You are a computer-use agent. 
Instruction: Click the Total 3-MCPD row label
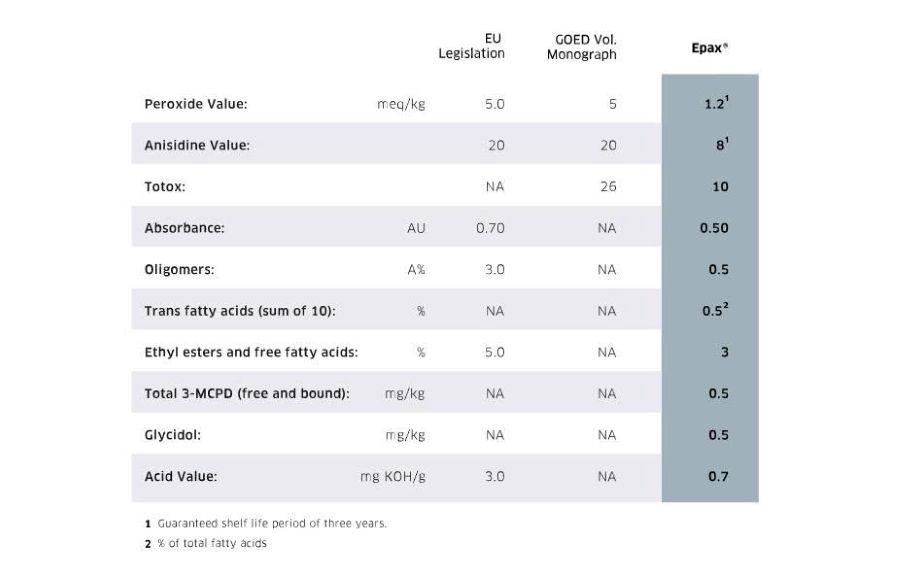pos(246,393)
